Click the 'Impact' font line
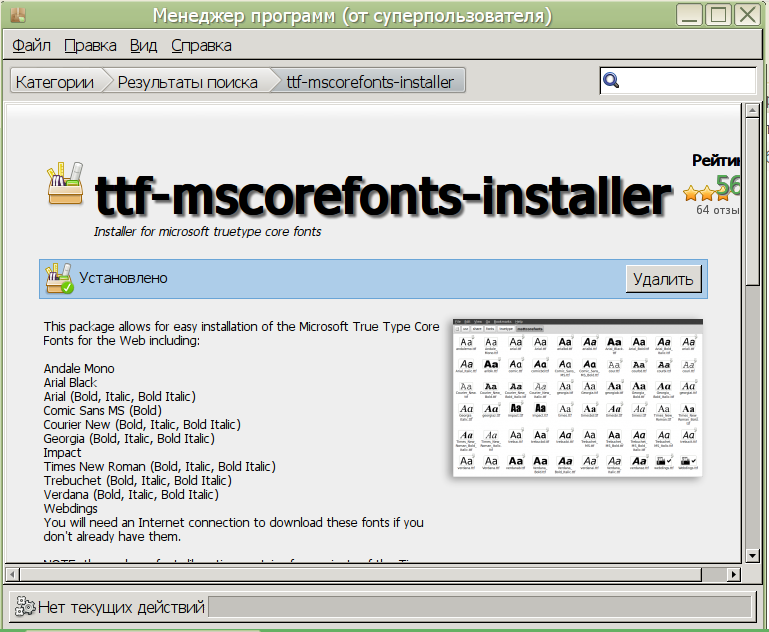 coord(62,453)
